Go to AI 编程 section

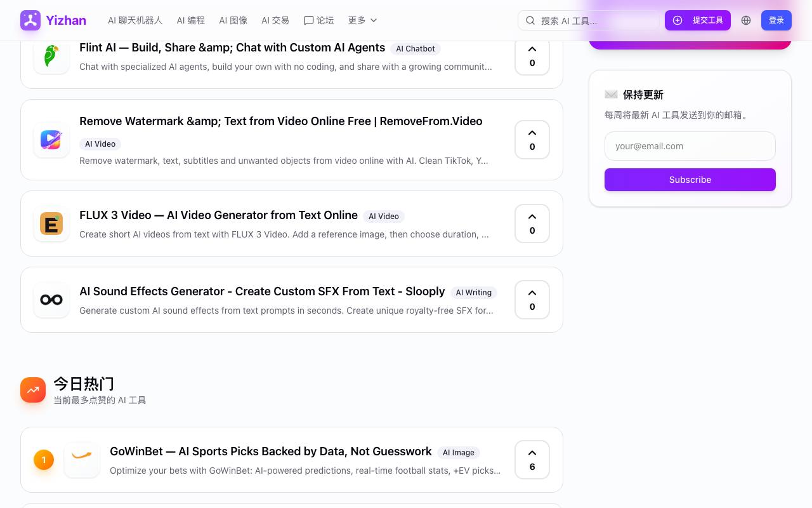(191, 20)
